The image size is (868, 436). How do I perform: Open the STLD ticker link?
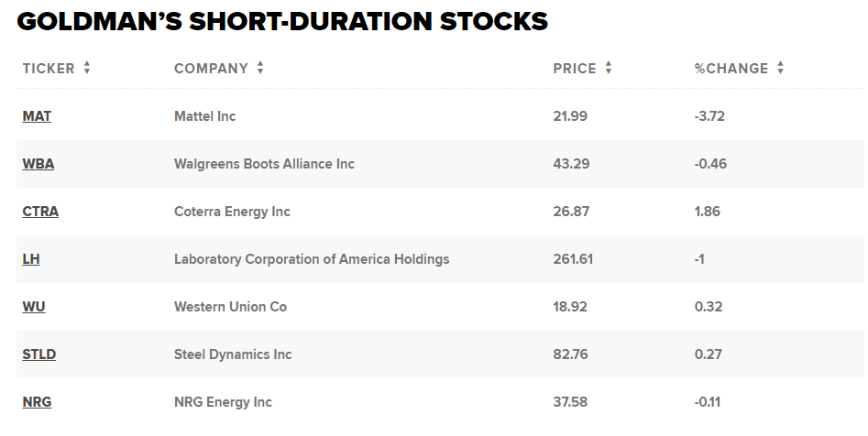(39, 354)
